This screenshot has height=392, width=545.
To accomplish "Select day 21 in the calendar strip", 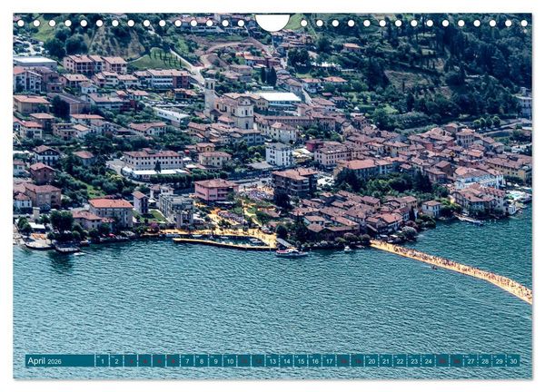I will coord(386,361).
